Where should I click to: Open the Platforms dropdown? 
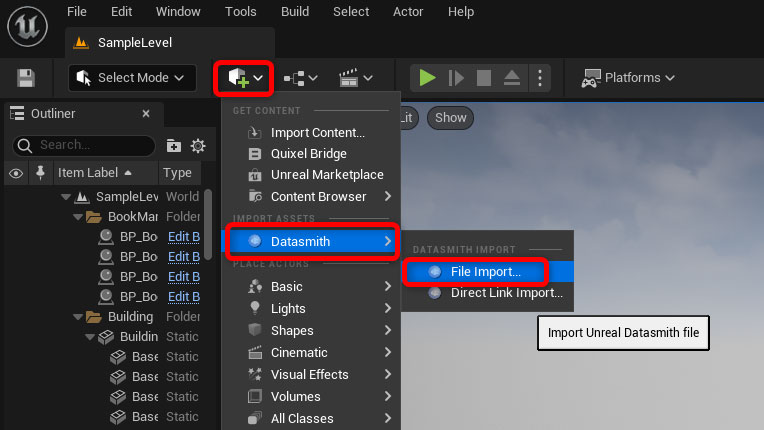pos(628,78)
